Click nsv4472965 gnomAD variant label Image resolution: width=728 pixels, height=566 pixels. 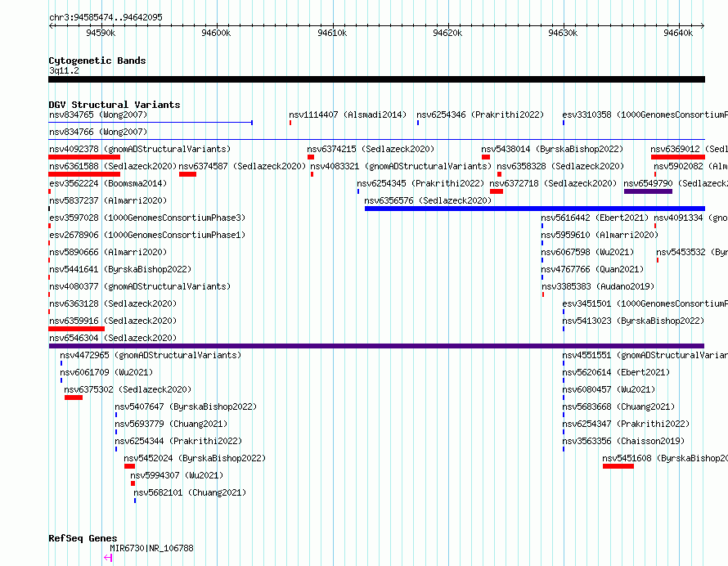pos(151,355)
